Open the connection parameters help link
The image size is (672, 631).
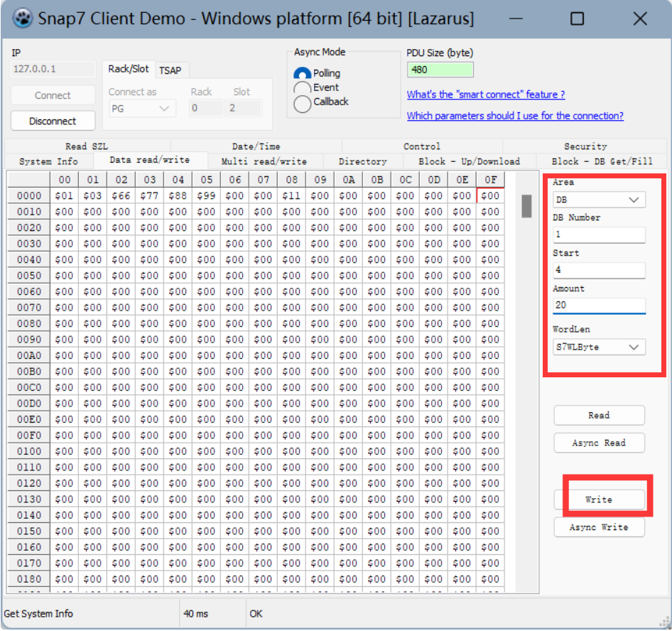click(x=515, y=116)
